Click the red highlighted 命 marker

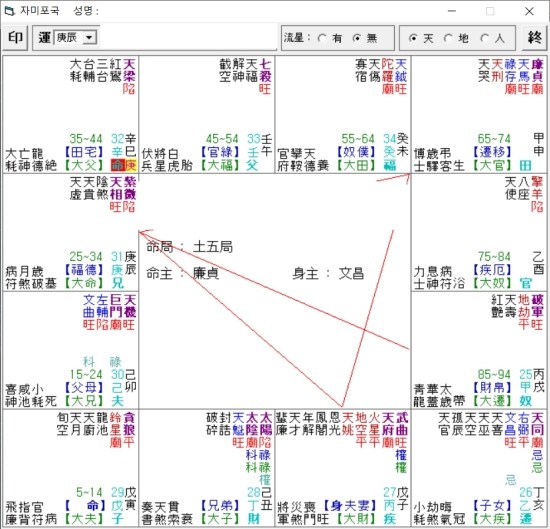point(118,165)
